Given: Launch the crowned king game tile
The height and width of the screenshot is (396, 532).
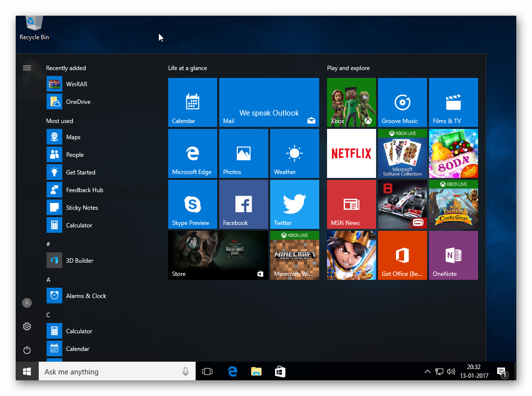Looking at the screenshot, I should [x=352, y=255].
